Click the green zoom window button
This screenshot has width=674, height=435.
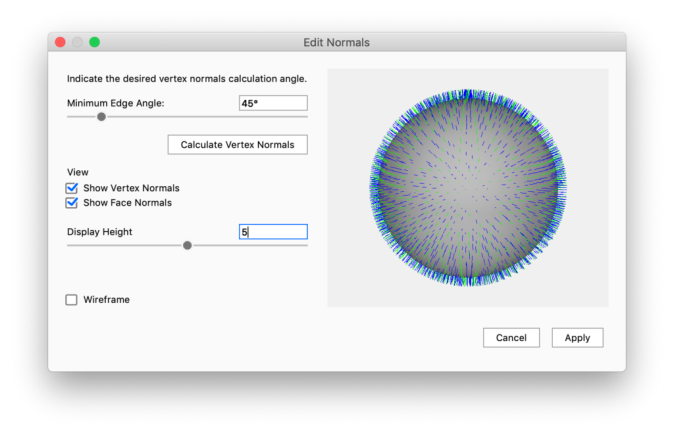95,43
